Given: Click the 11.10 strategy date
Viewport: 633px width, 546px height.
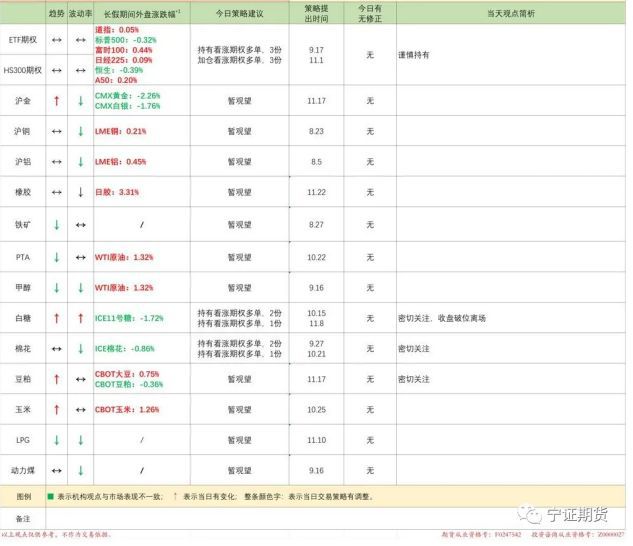Looking at the screenshot, I should tap(316, 440).
